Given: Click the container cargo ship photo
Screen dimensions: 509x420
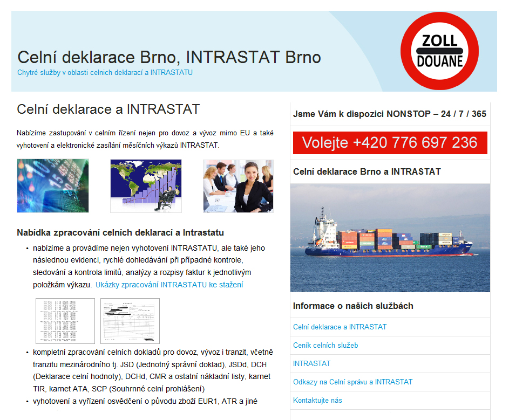Looking at the screenshot, I should tap(390, 238).
